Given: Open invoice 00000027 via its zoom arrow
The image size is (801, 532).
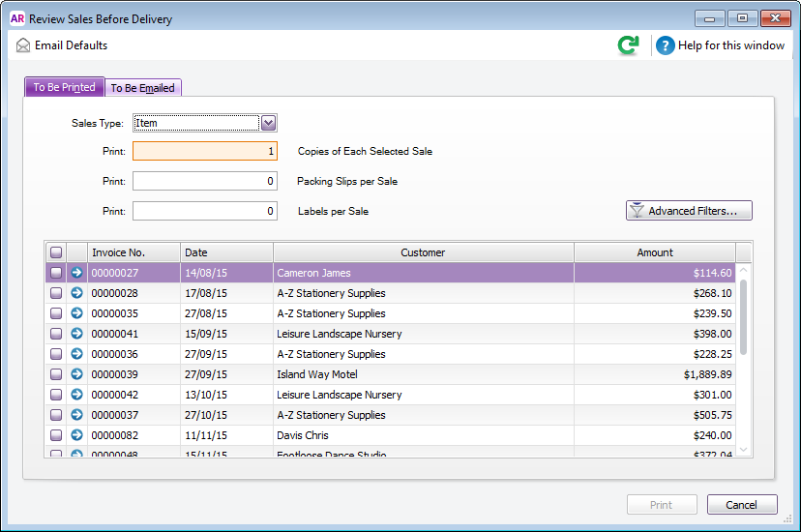Looking at the screenshot, I should [76, 273].
